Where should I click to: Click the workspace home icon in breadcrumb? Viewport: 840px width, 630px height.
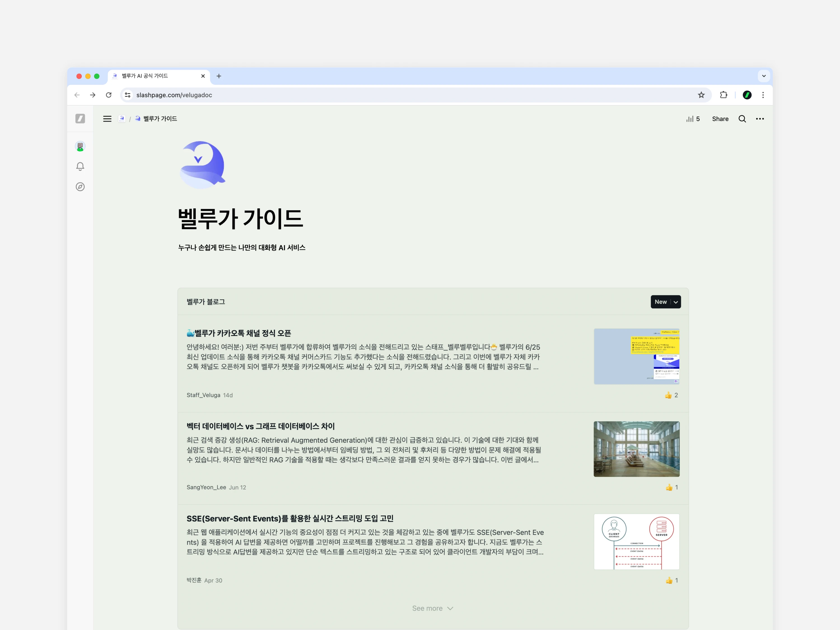(x=122, y=119)
